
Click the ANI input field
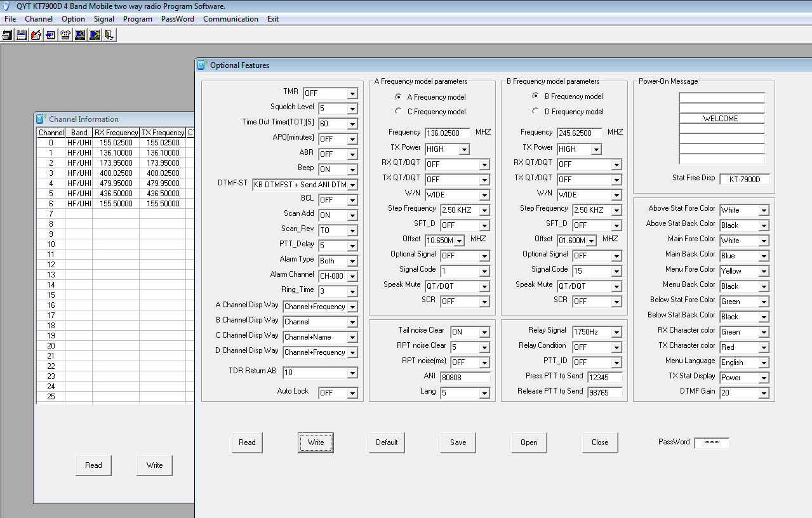(465, 377)
